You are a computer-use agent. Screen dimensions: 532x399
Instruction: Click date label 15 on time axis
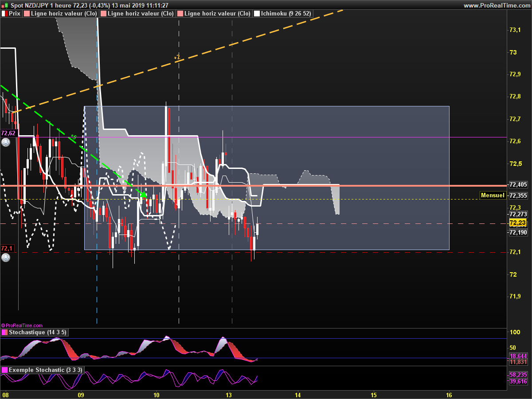click(374, 395)
